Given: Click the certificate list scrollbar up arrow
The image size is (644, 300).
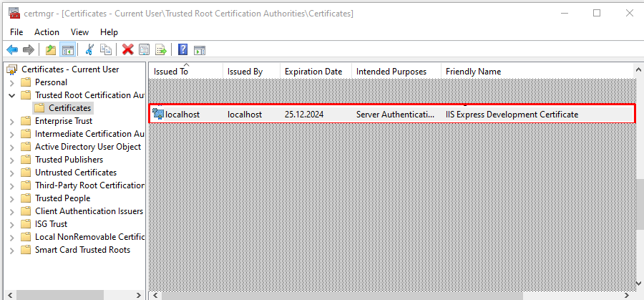Looking at the screenshot, I should coord(639,69).
